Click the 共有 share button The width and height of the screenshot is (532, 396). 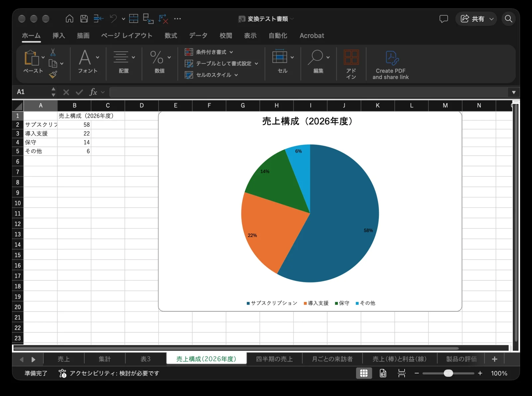[x=476, y=19]
